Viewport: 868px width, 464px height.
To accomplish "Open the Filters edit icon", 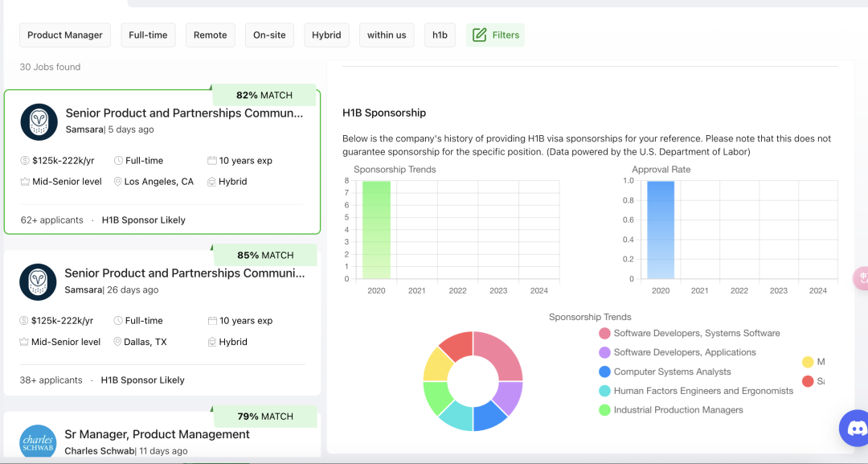I will pyautogui.click(x=479, y=35).
